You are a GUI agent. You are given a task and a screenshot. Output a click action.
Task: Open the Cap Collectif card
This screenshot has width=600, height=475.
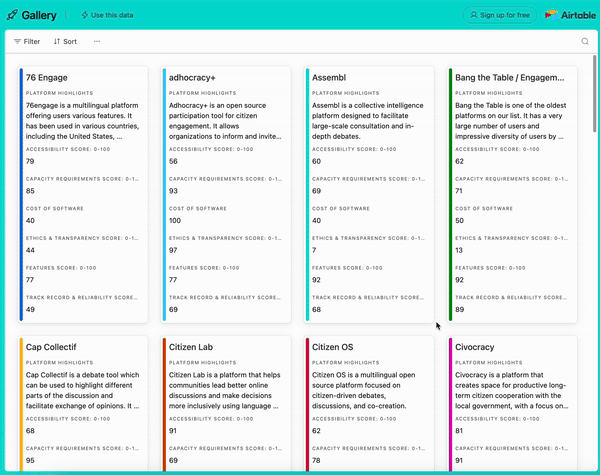pos(83,404)
